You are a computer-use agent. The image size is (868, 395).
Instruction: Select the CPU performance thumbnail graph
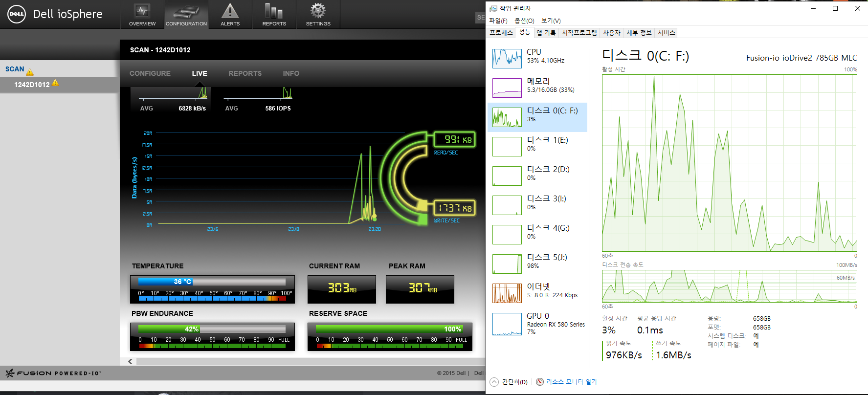[507, 59]
